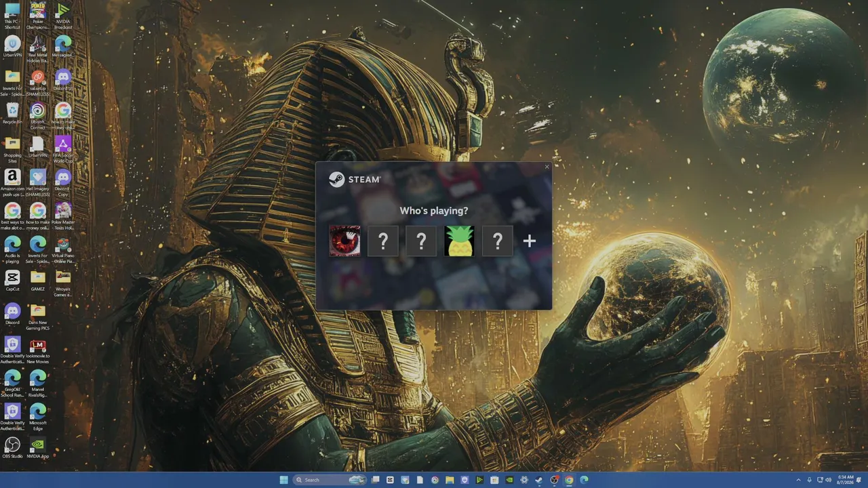
Task: Open salsetup (SHAMELESS) desktop icon
Action: point(38,83)
